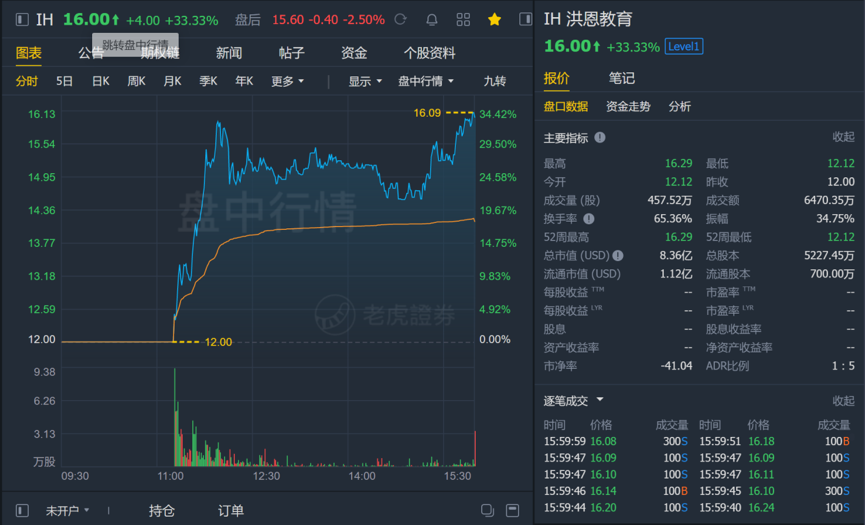Screen dimensions: 865x525
Task: Collapse 主要指标 section with 收起
Action: point(843,137)
